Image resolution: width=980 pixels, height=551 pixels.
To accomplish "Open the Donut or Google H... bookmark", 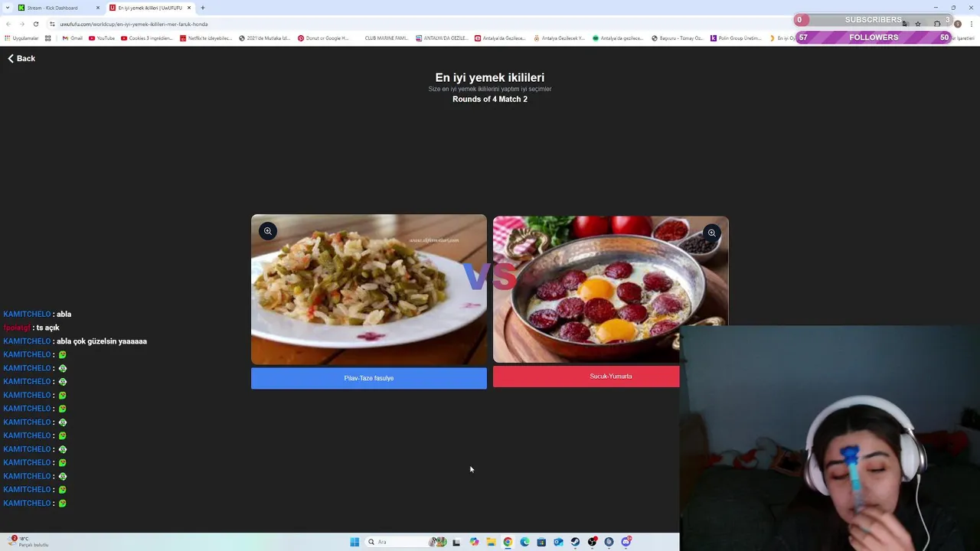I will (x=323, y=37).
